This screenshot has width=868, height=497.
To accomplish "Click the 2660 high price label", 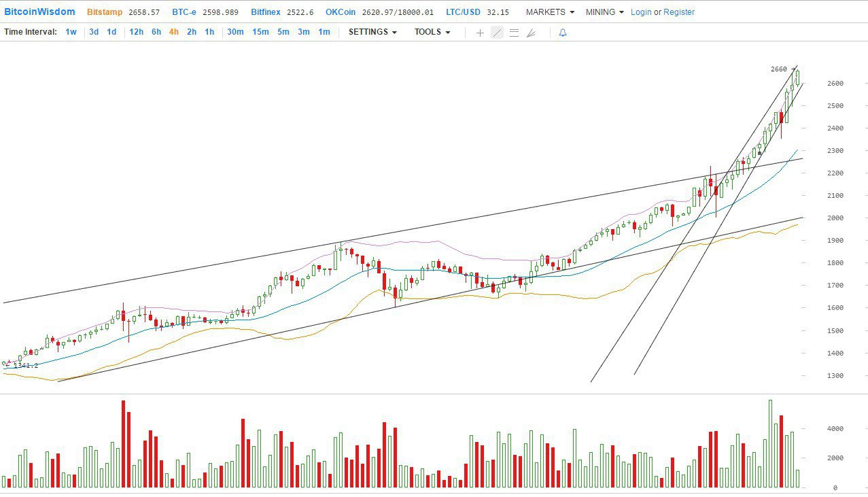I will coord(778,69).
